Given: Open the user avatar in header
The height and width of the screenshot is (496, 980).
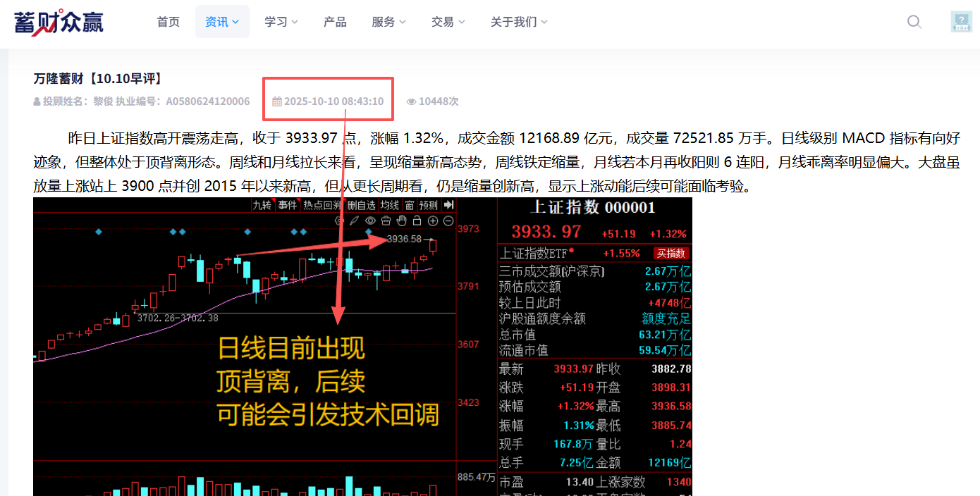Looking at the screenshot, I should [x=961, y=22].
